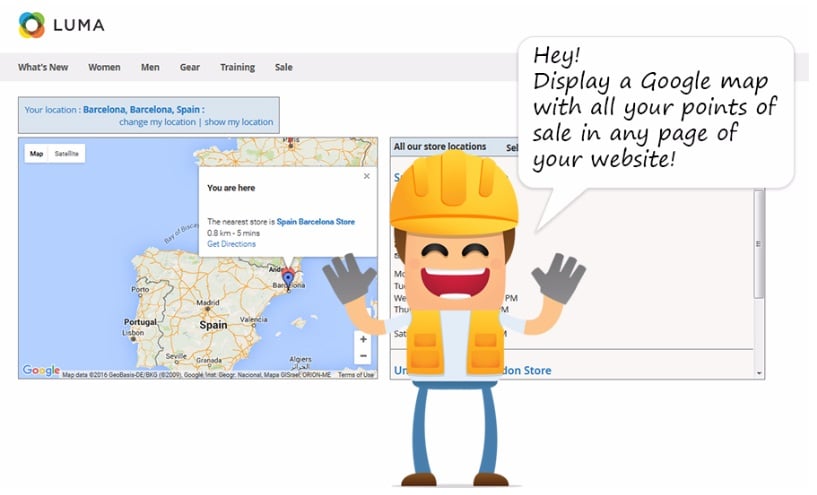817x495 pixels.
Task: Click the Get Directions link
Action: tap(231, 244)
